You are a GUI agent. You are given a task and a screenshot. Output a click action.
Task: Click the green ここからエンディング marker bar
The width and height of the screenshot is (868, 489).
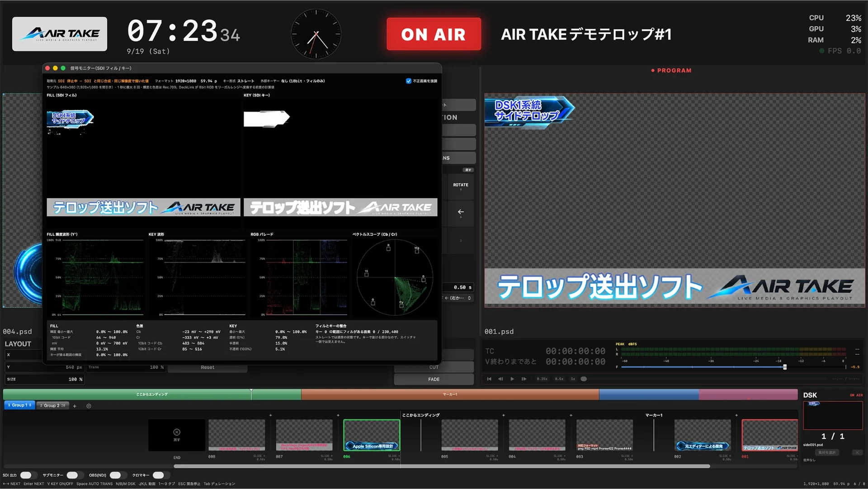[152, 394]
